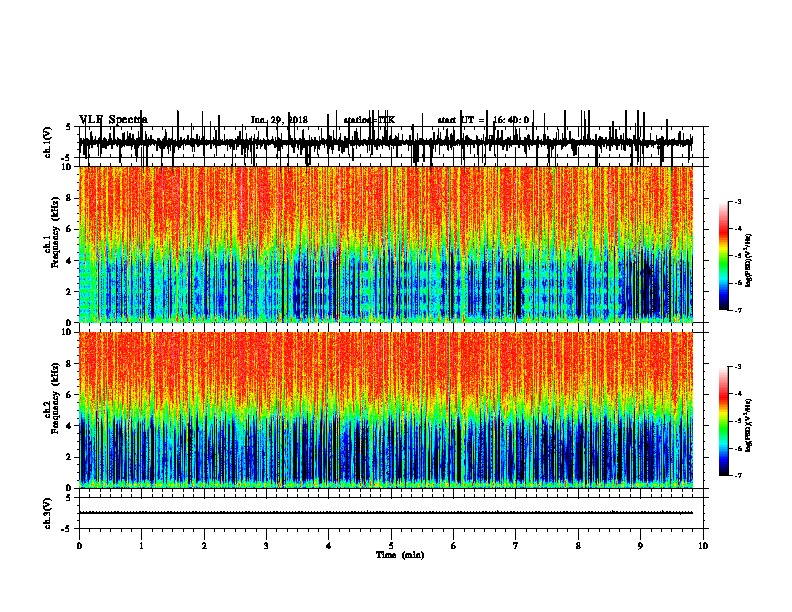Click the "6" kHz tick on ch.1 frequency axis
The image size is (792, 612).
(x=70, y=229)
